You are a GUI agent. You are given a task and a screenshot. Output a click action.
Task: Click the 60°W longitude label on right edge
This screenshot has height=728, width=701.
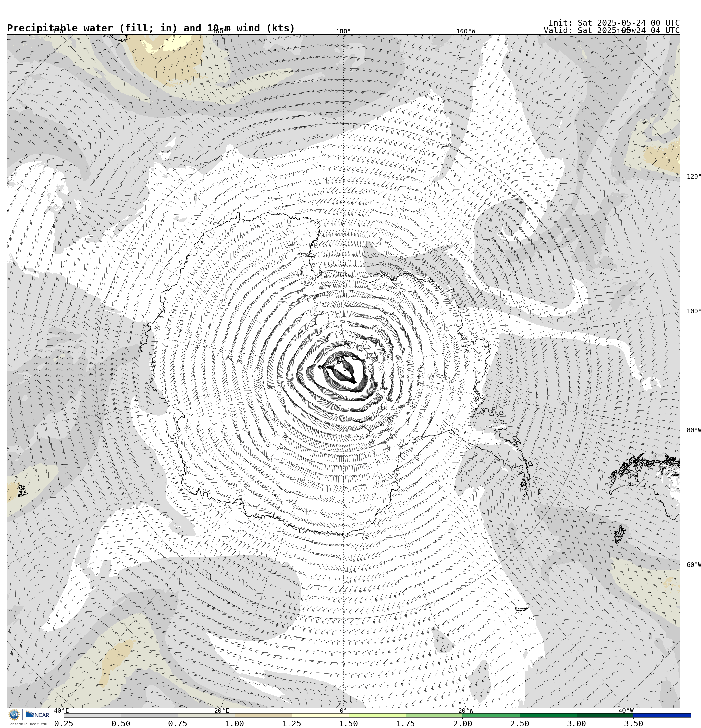(694, 565)
